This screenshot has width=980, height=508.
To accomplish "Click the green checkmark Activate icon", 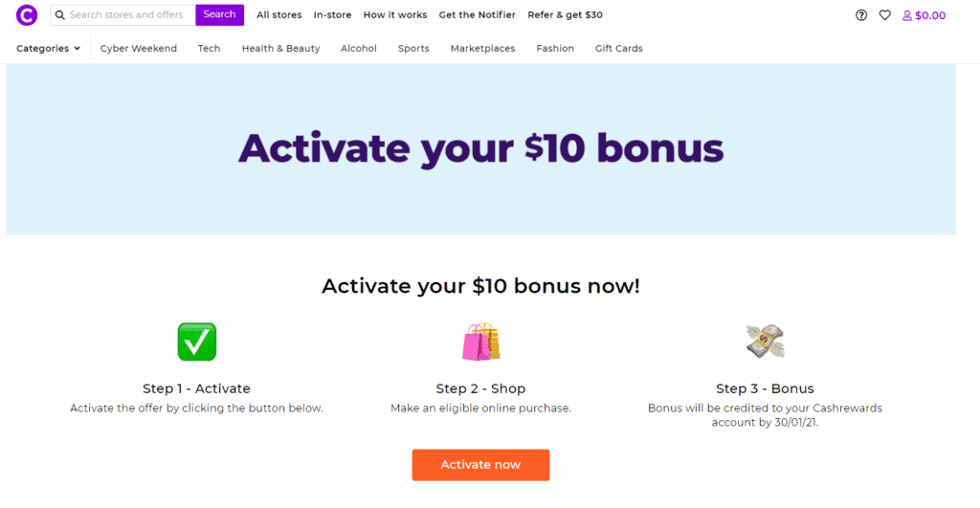I will [x=197, y=342].
